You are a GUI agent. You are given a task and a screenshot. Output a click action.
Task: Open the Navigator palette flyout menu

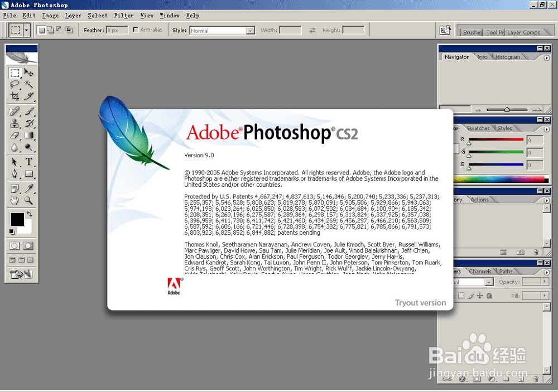[547, 57]
